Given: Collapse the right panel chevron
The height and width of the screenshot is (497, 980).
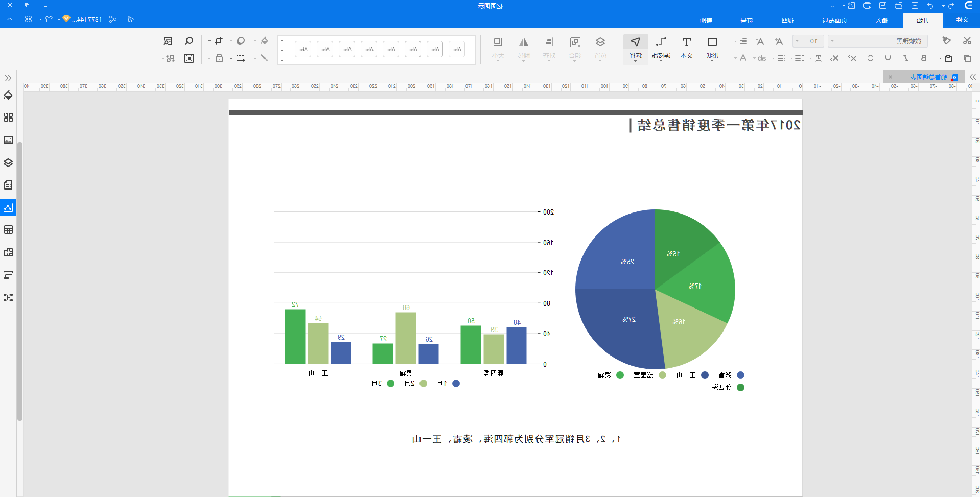Looking at the screenshot, I should click(973, 77).
